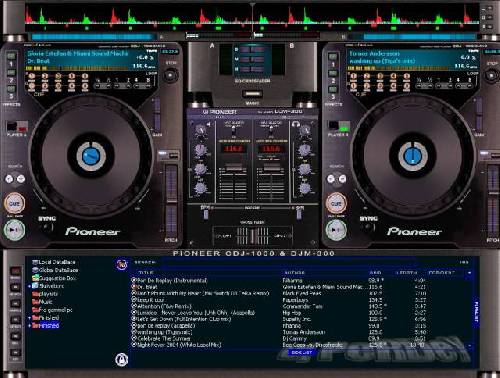Expand the folder above the highlighted one
This screenshot has width=500, height=378.
click(x=30, y=318)
